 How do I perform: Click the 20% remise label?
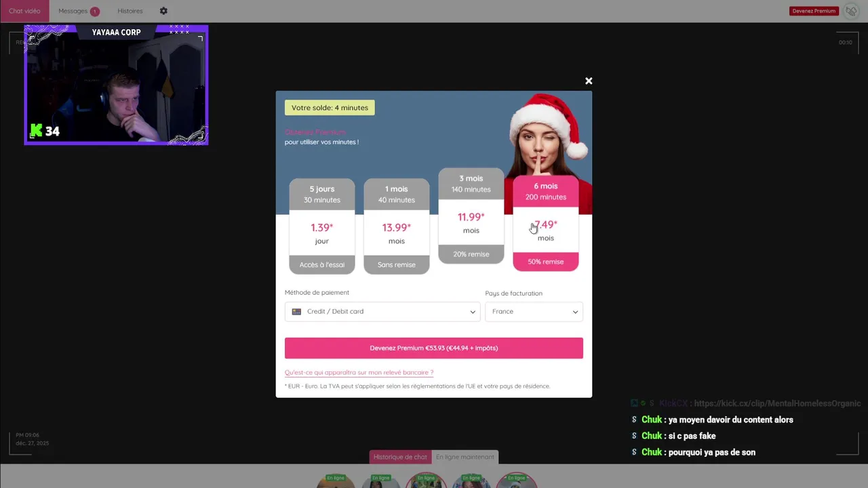[471, 254]
